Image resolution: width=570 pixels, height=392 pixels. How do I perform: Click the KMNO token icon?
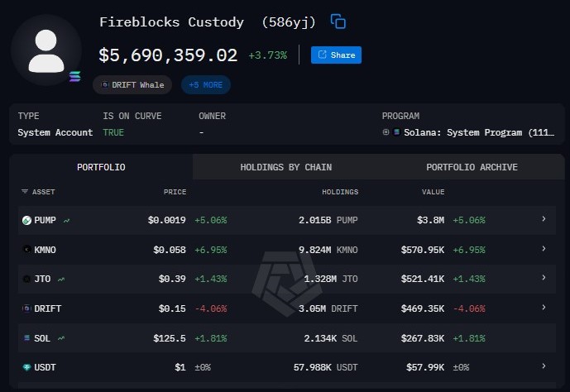coord(26,249)
